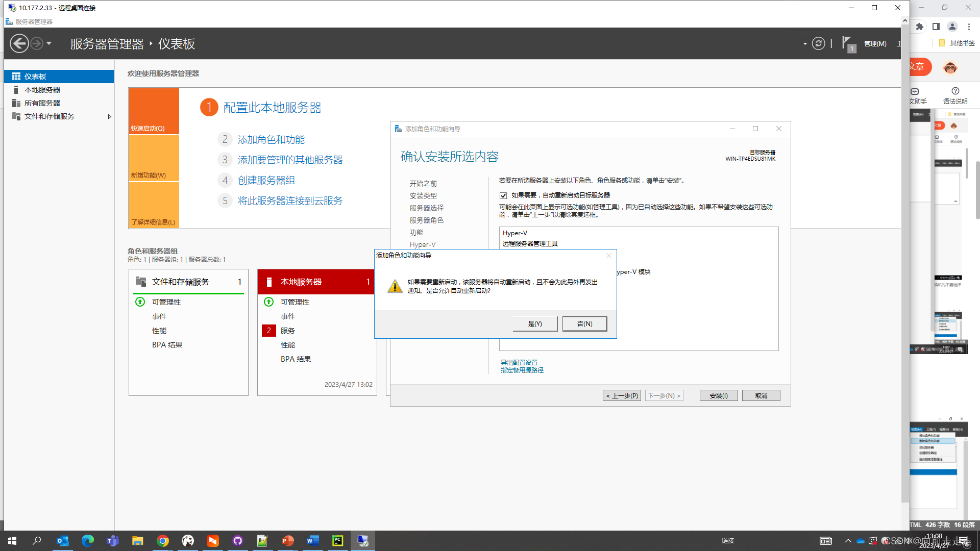Click the Server Manager back arrow icon
980x551 pixels.
[x=19, y=43]
